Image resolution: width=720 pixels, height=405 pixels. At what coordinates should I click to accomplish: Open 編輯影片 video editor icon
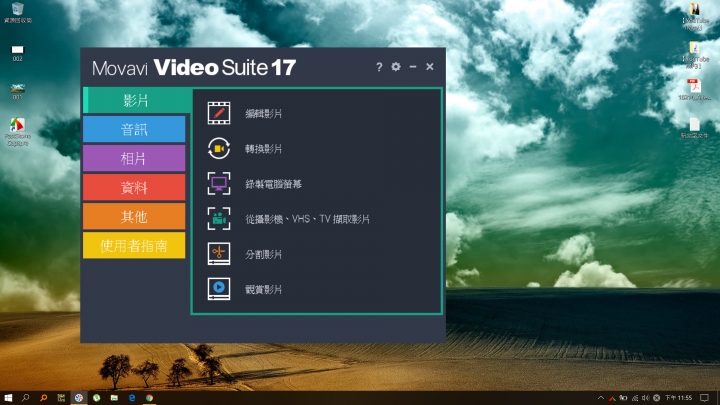point(219,113)
